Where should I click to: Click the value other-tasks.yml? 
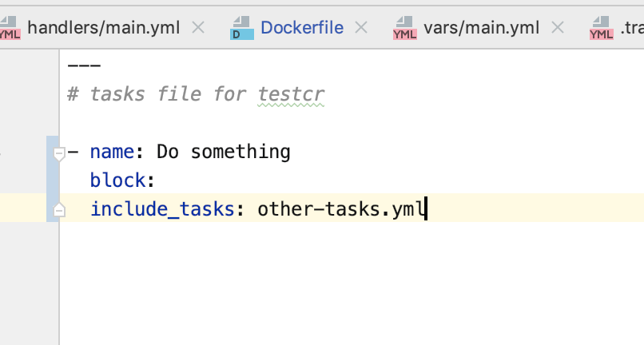pyautogui.click(x=340, y=209)
